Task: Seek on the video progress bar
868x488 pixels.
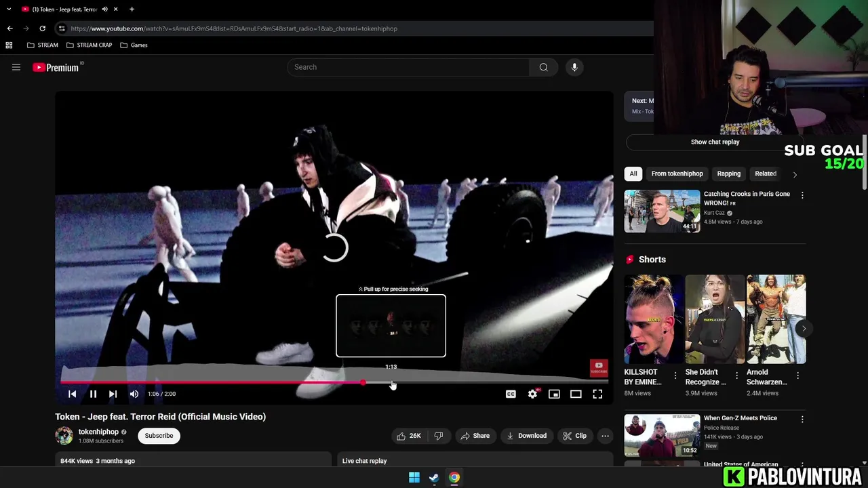Action: click(x=334, y=383)
